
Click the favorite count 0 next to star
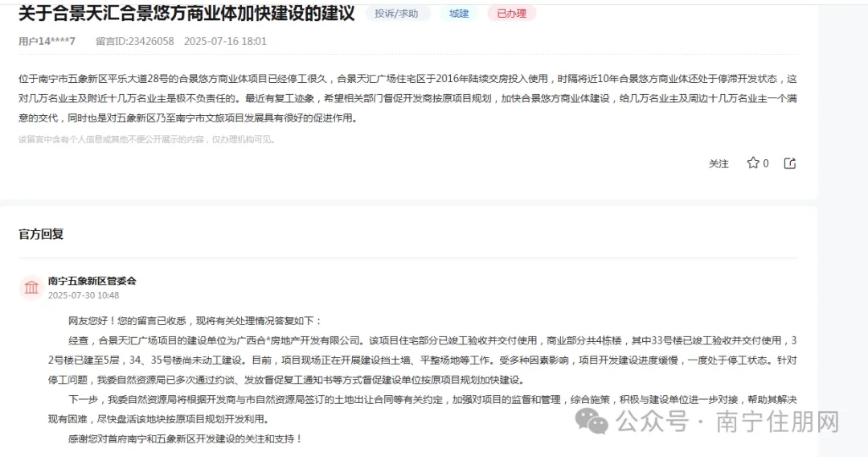766,163
